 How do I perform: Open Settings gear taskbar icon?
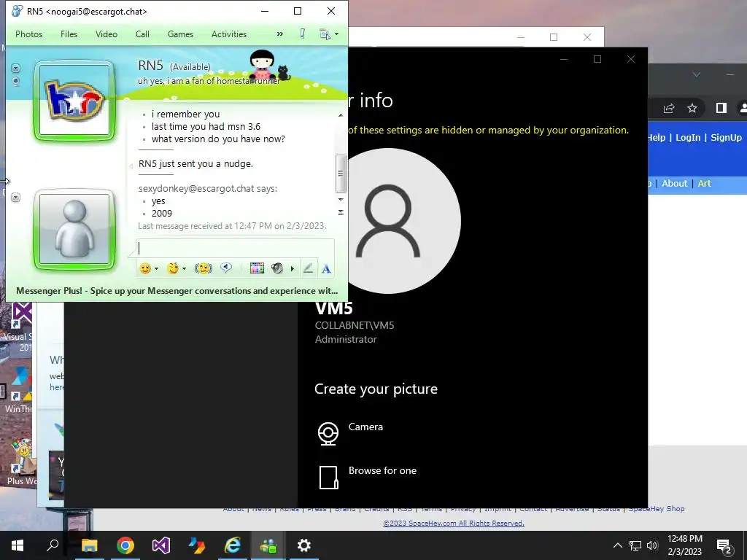click(304, 545)
